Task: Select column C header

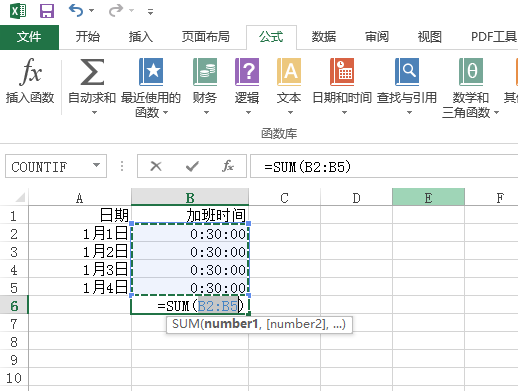Action: coord(284,198)
